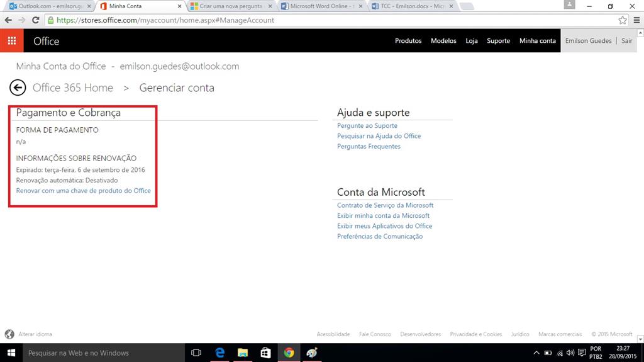
Task: Open Task View in taskbar
Action: pos(196,353)
